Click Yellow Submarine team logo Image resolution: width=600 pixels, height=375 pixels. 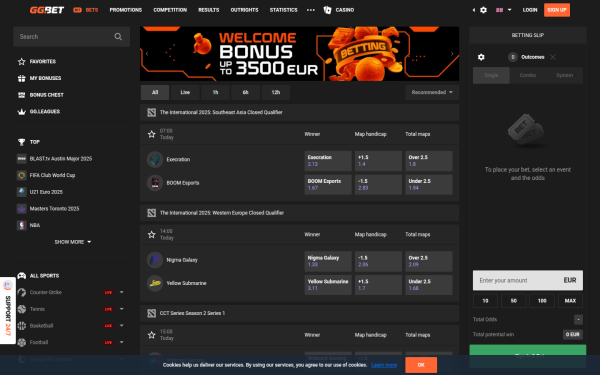(155, 284)
